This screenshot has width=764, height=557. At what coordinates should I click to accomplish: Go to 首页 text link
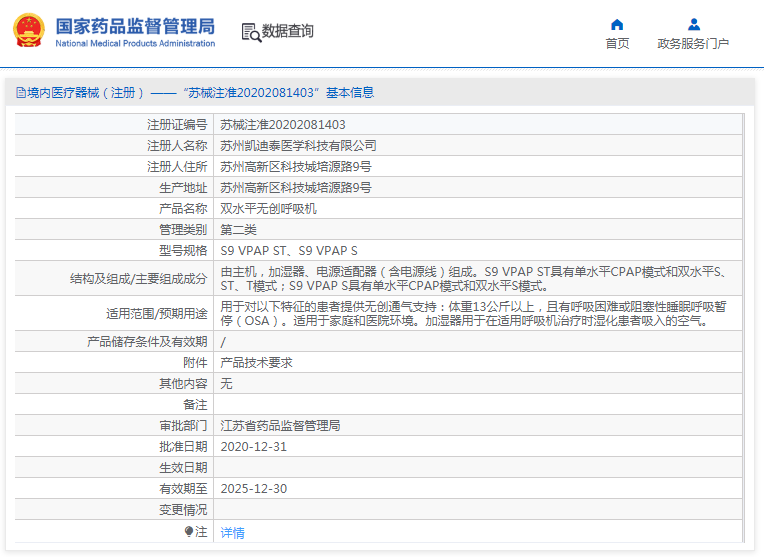(x=617, y=44)
